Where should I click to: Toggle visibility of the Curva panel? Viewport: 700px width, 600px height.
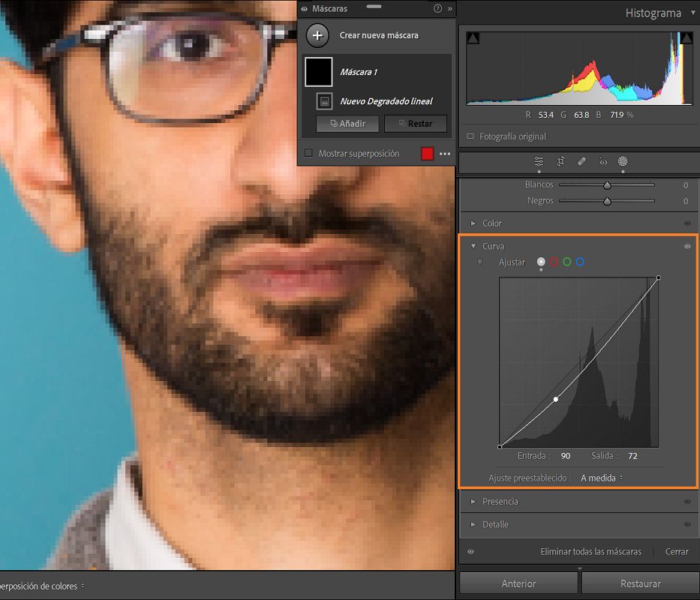[687, 246]
